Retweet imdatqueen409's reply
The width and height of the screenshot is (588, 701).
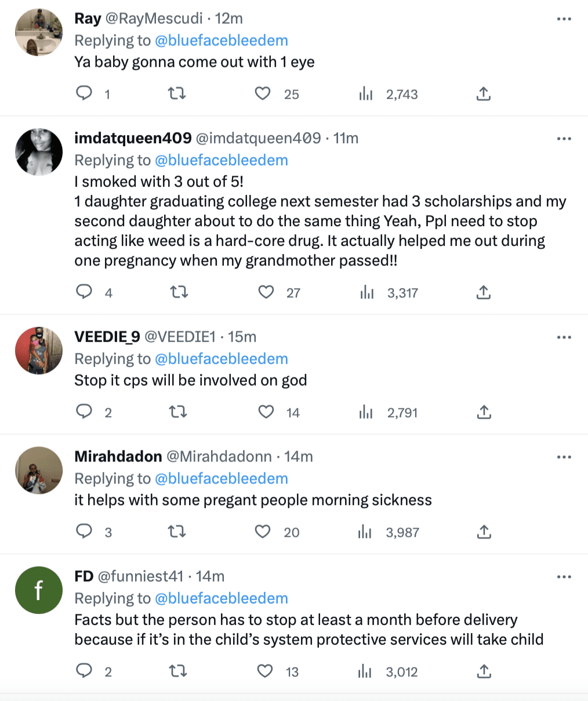(178, 292)
